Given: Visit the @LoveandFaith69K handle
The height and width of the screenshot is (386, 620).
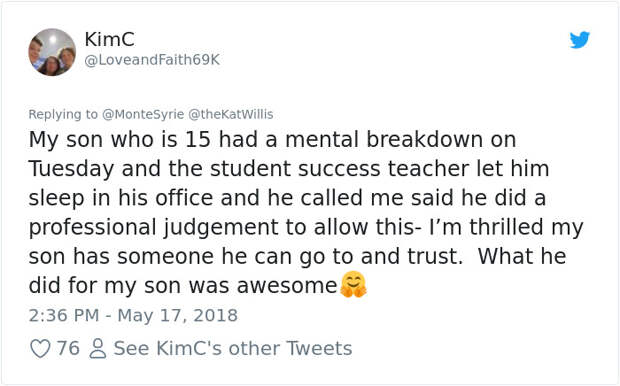Looking at the screenshot, I should coord(152,60).
